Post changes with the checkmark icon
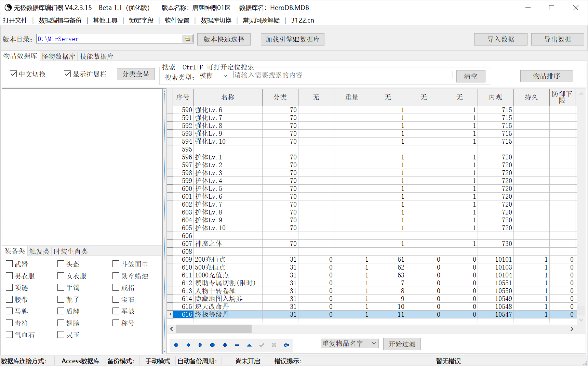Screen dimensions: 588x366 click(x=262, y=345)
